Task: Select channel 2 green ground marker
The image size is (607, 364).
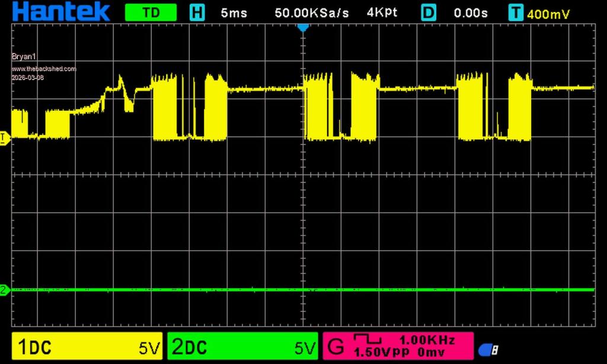Action: (4, 290)
